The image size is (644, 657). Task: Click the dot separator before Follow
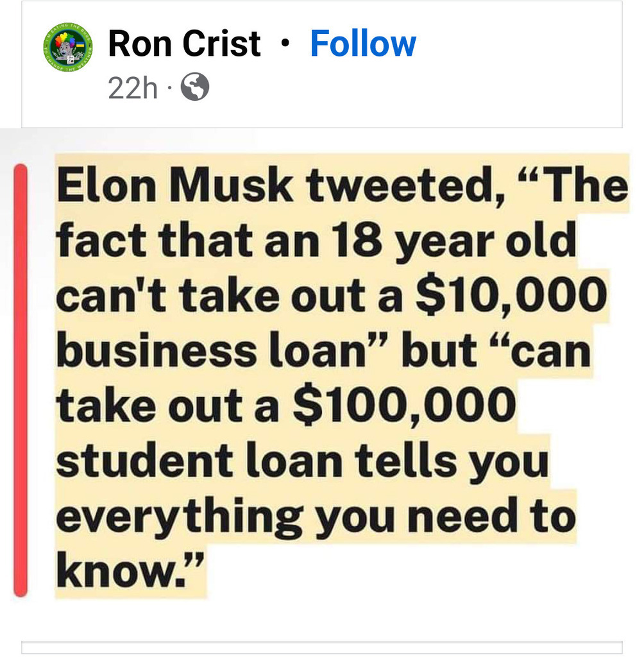285,45
